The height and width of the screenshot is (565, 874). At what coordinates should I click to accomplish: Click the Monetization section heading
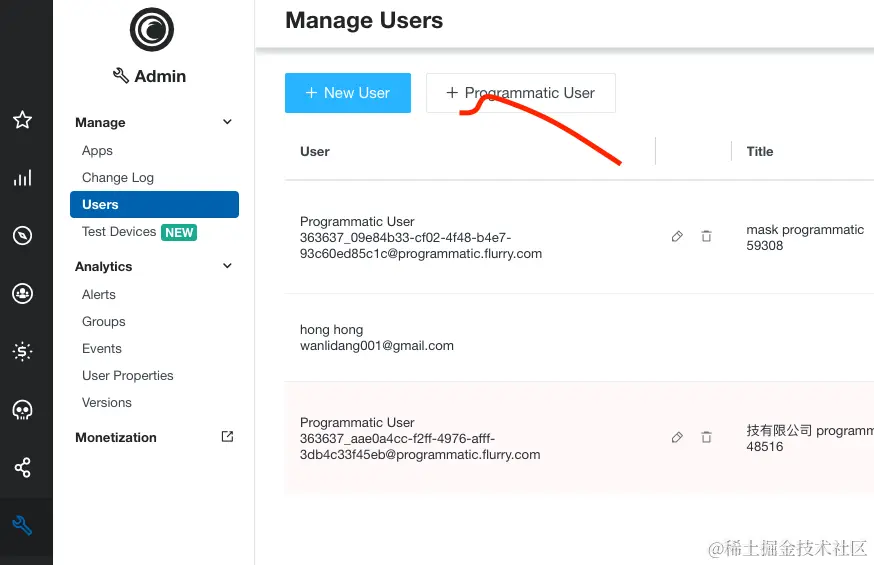point(116,437)
